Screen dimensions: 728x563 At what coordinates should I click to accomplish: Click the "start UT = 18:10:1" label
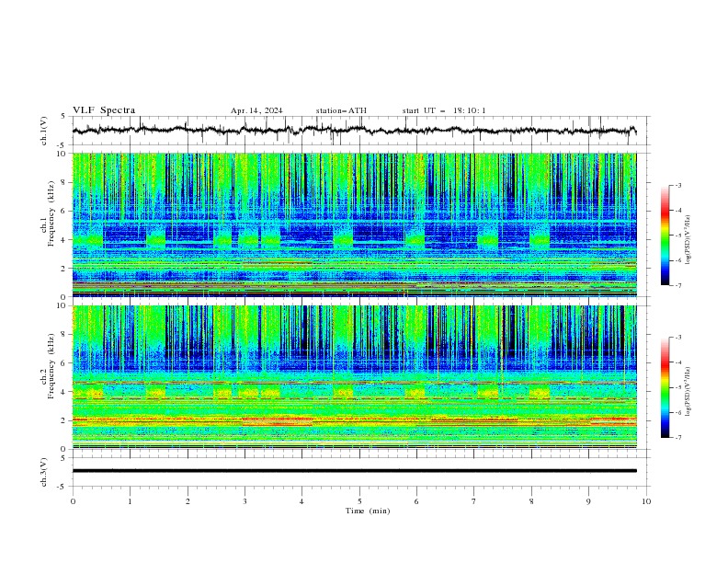coord(444,110)
